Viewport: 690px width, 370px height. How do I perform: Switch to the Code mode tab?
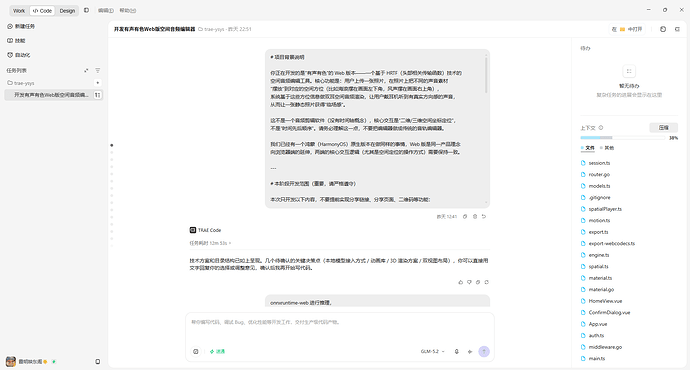point(42,11)
